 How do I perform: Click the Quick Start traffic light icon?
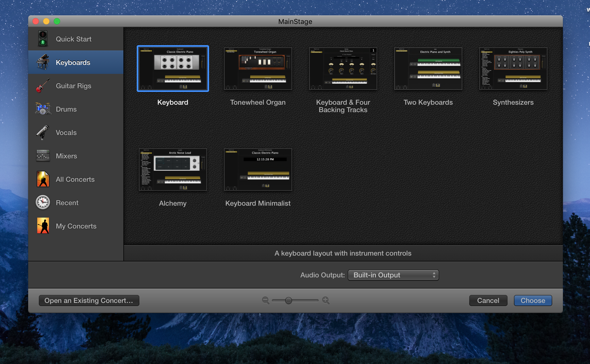click(43, 39)
